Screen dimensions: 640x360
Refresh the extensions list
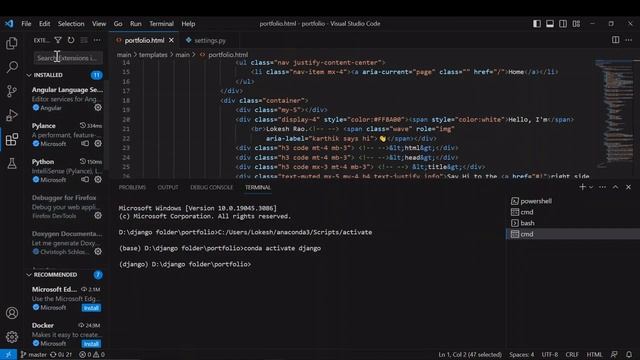[71, 40]
